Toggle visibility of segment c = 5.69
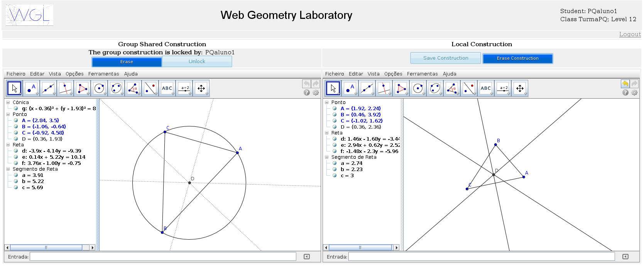 coord(16,188)
